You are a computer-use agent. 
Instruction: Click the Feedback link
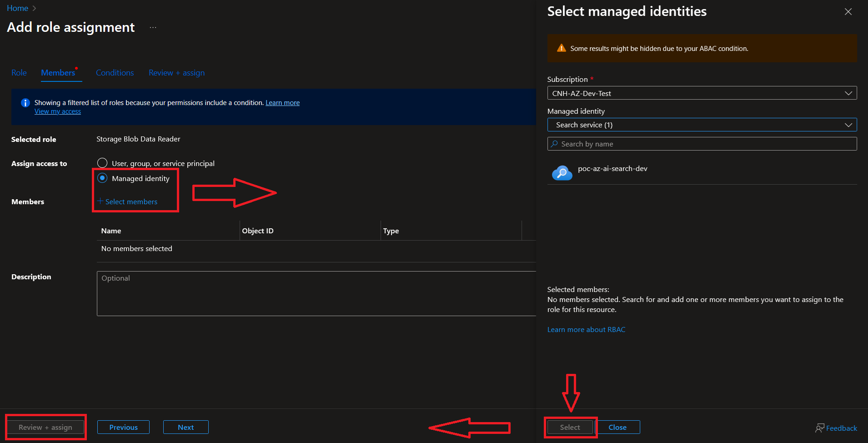841,428
